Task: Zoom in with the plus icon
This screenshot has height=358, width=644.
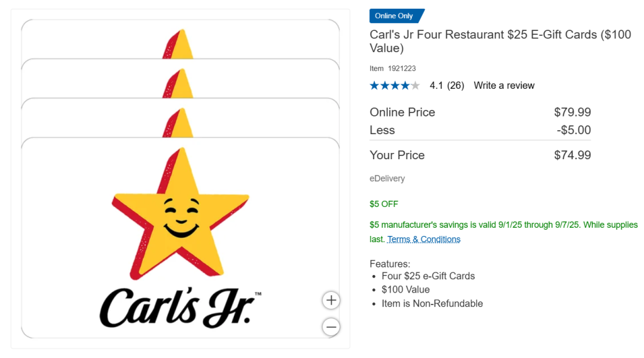Action: click(331, 301)
